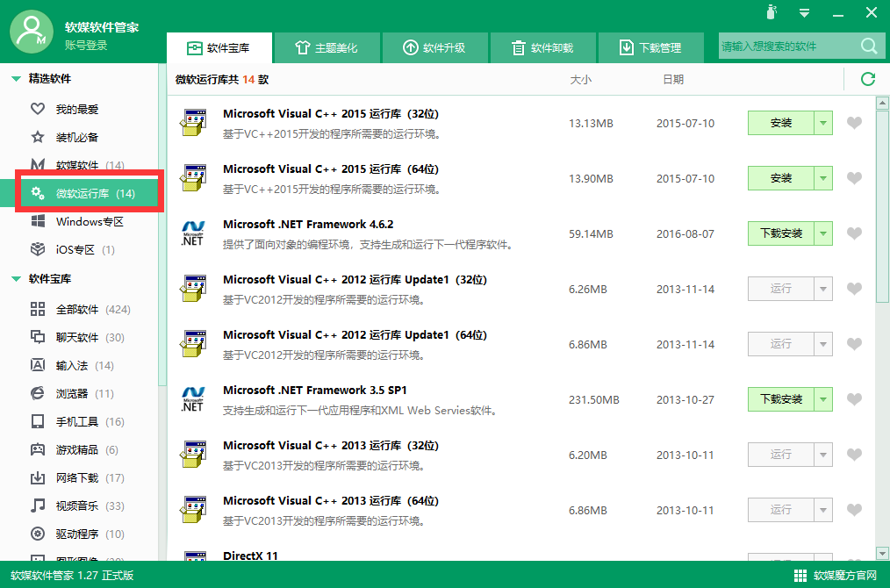Select 输入法 category

point(72,365)
